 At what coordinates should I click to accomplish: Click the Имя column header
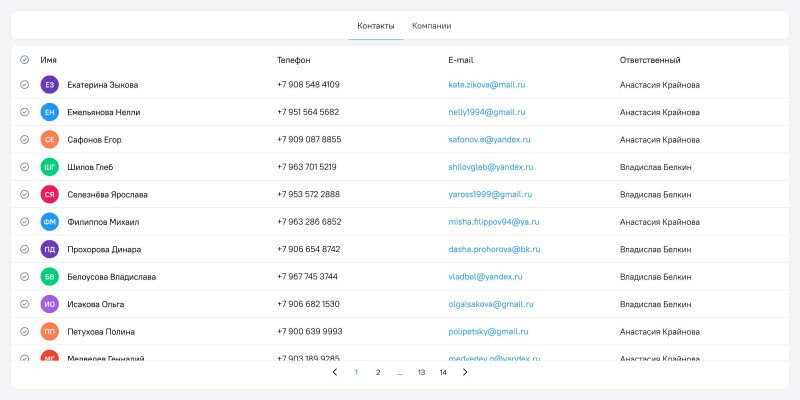click(48, 60)
